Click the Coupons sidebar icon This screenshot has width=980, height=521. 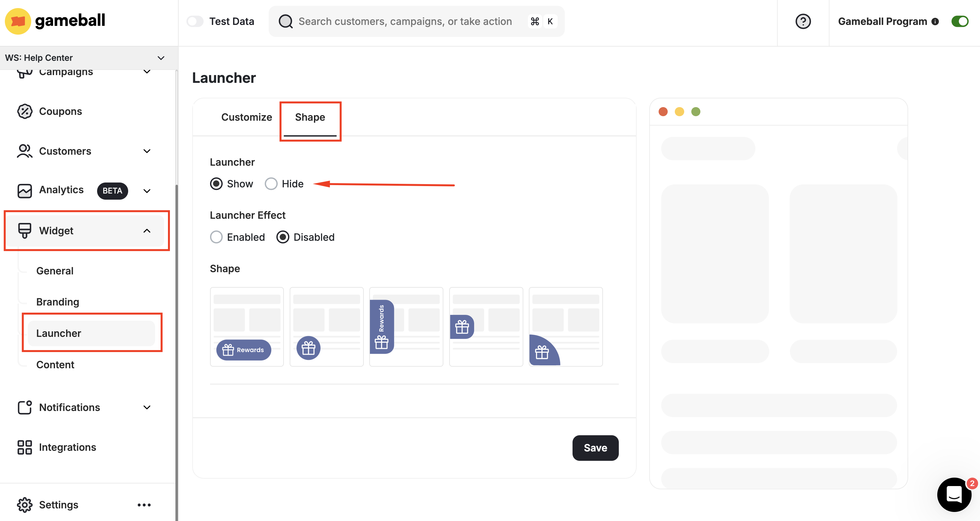click(x=25, y=111)
